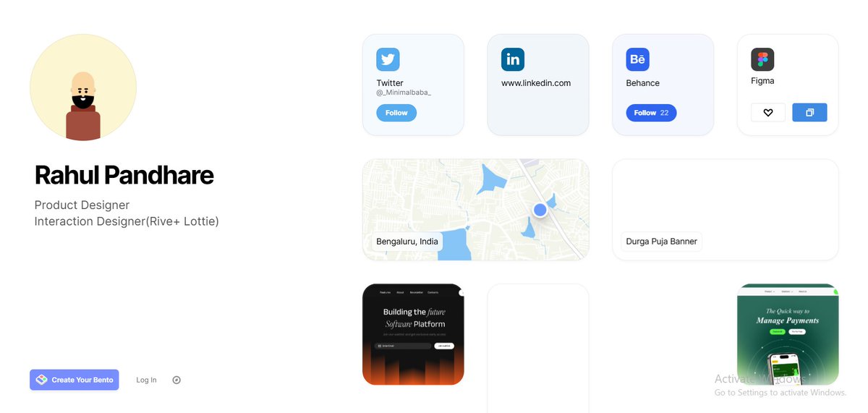Follow on Behance card showing 22
Screen dimensions: 868x413
pos(652,113)
